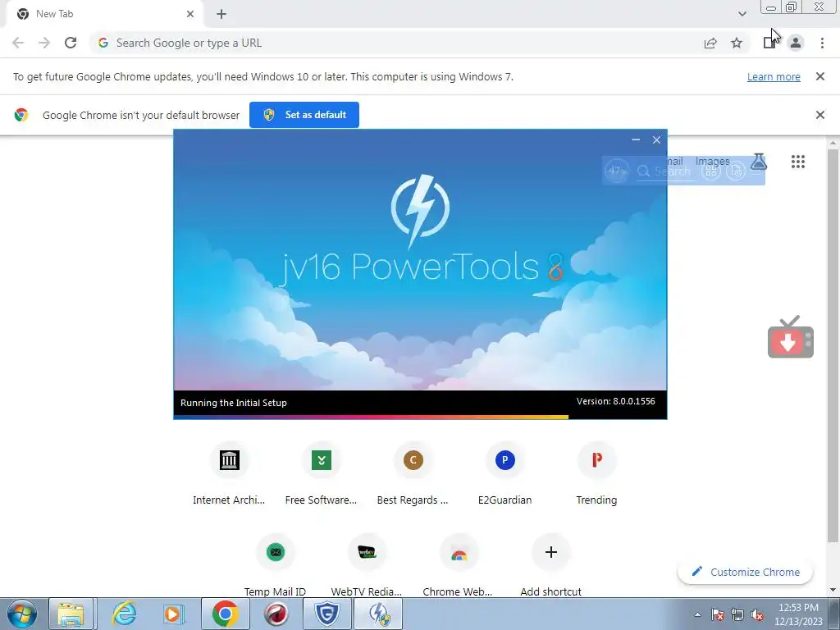
Task: Open Internet Archive shortcut
Action: click(230, 473)
